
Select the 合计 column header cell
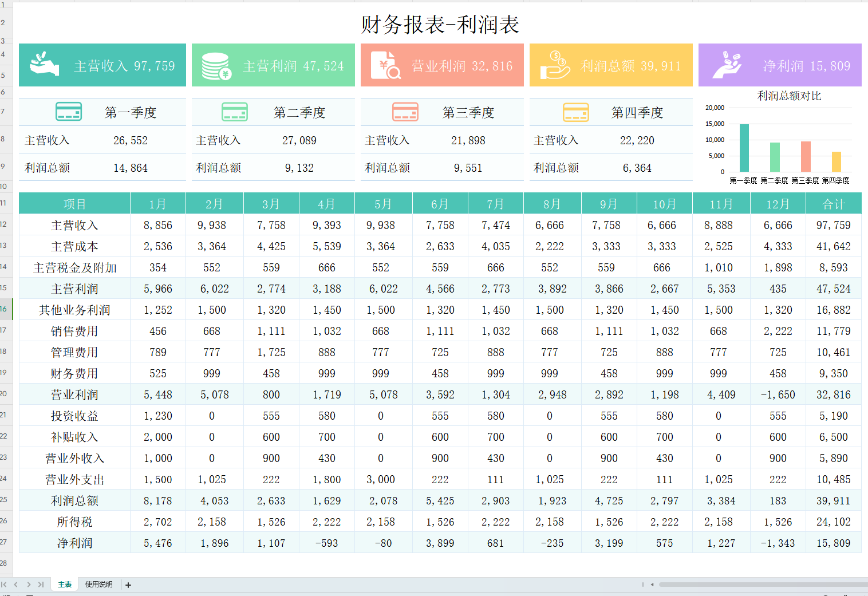coord(834,204)
